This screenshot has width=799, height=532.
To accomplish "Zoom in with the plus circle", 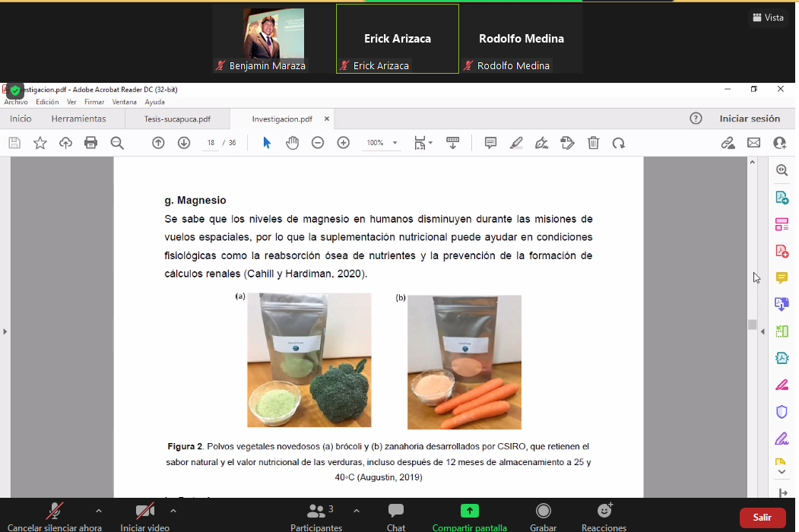I will click(344, 143).
